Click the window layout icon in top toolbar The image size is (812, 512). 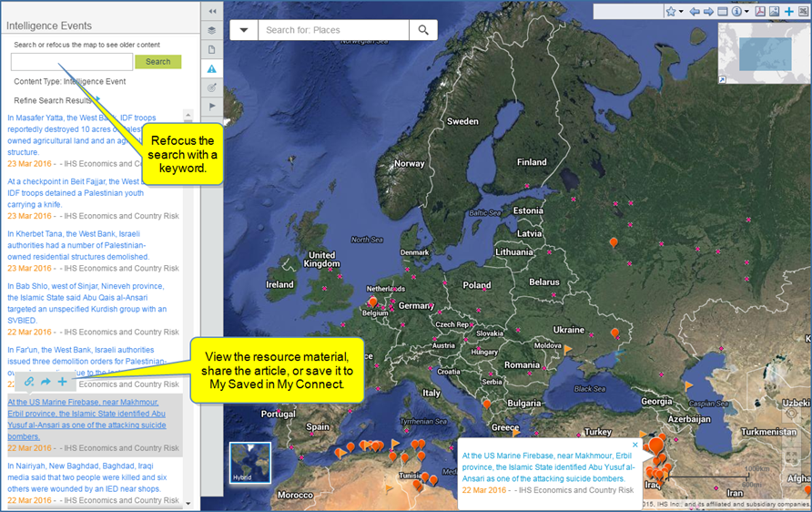click(x=723, y=12)
